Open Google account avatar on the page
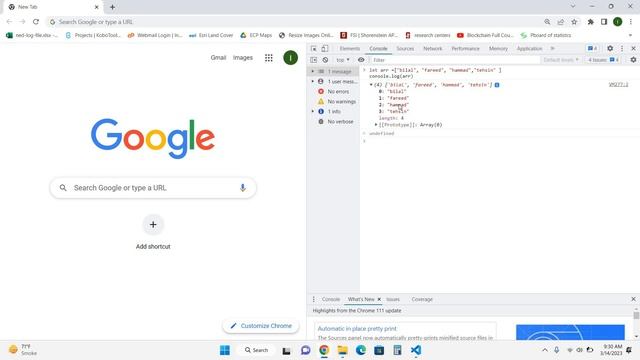 (x=290, y=58)
